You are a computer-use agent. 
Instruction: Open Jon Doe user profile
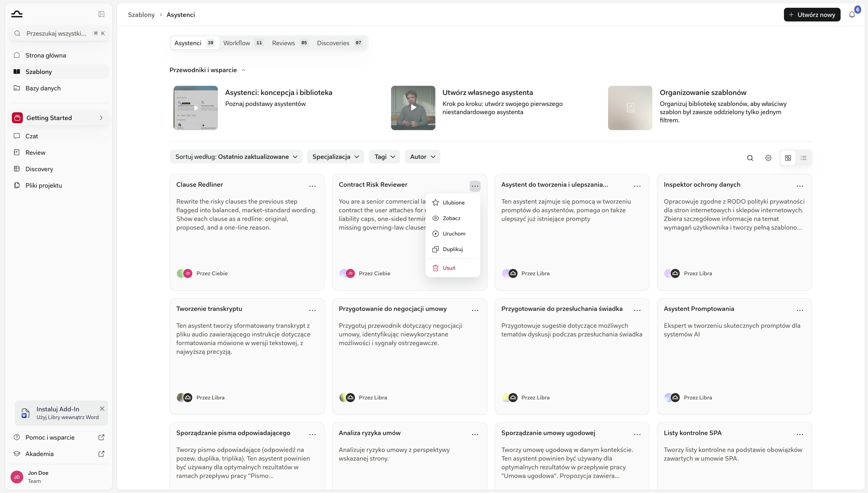click(59, 477)
